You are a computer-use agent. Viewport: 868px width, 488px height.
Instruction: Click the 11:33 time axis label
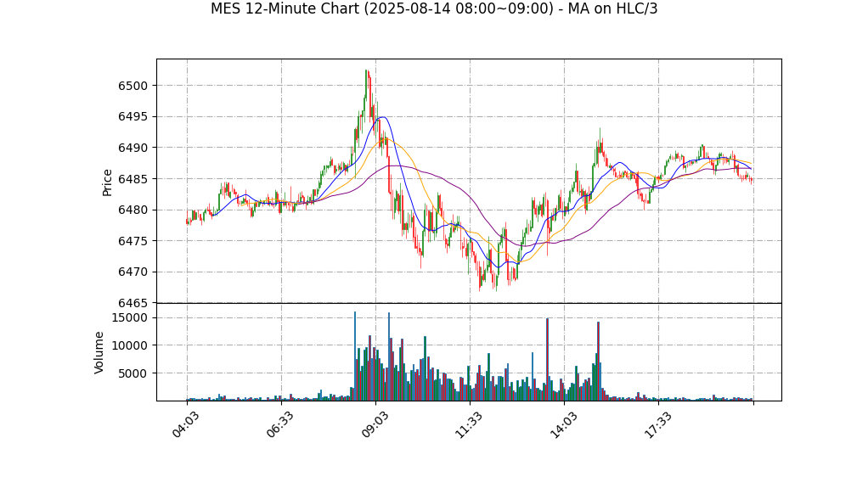tap(468, 425)
